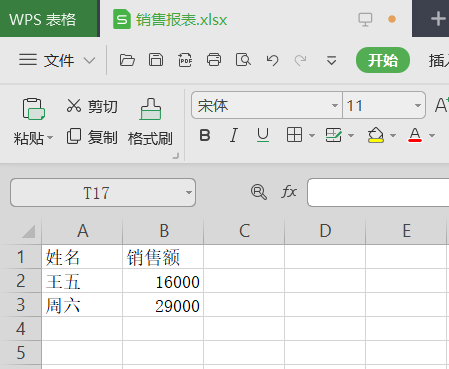Toggle italic formatting

pos(234,135)
